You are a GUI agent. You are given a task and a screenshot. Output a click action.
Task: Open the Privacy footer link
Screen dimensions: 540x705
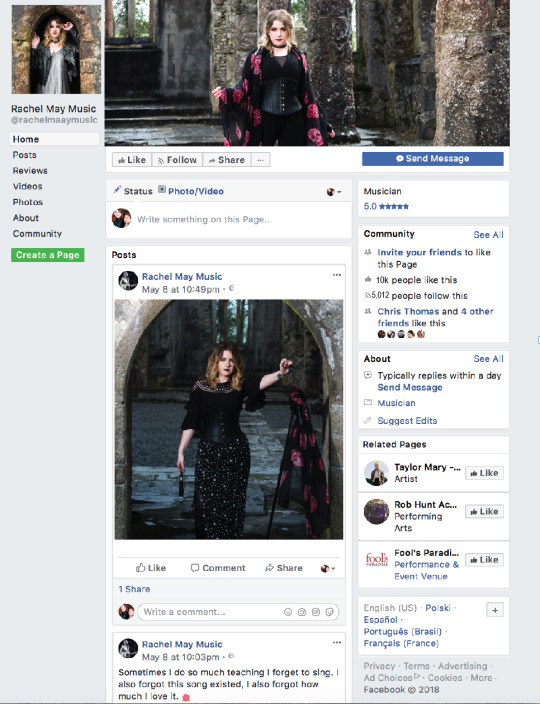379,666
